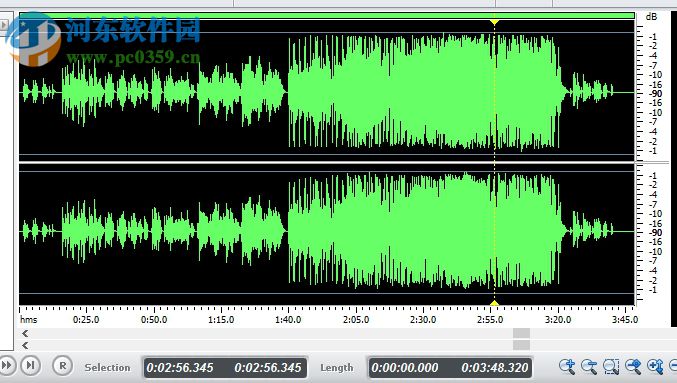The height and width of the screenshot is (383, 677).
Task: Click the 0:25.0 mark on the time ruler
Action: pos(86,320)
